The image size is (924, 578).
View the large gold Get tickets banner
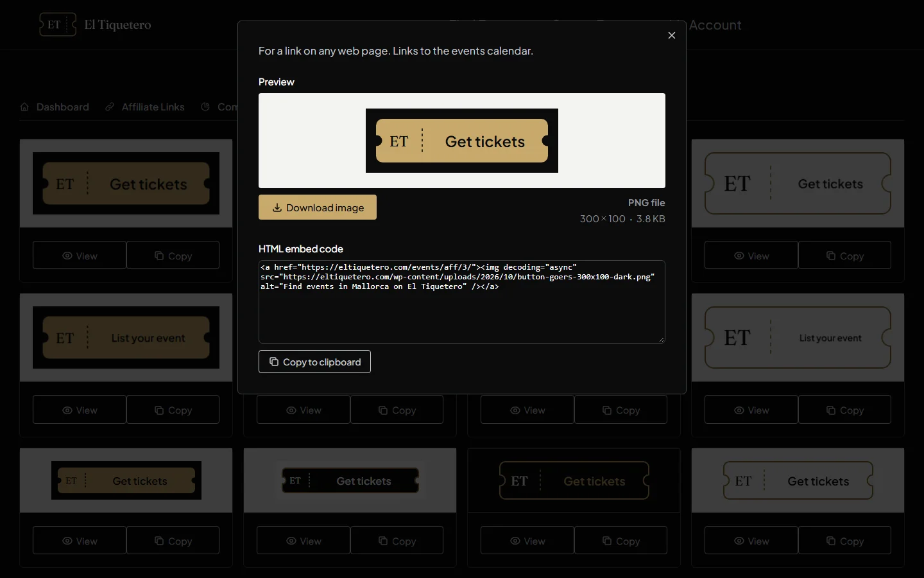pyautogui.click(x=80, y=256)
